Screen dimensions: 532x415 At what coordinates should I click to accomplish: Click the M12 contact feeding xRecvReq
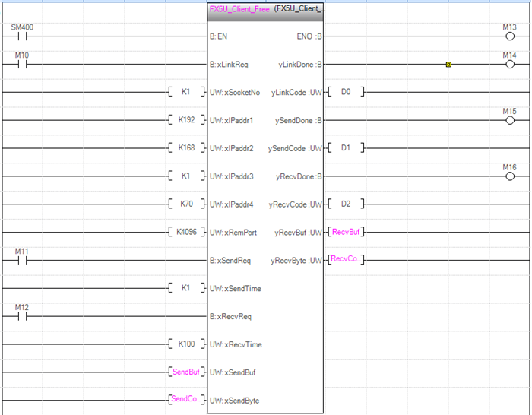[x=22, y=315]
